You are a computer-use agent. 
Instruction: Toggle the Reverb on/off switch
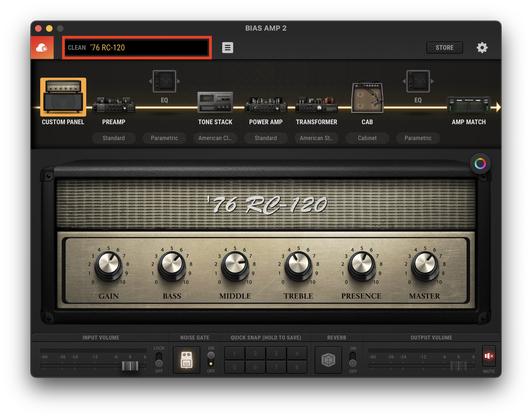pyautogui.click(x=353, y=359)
